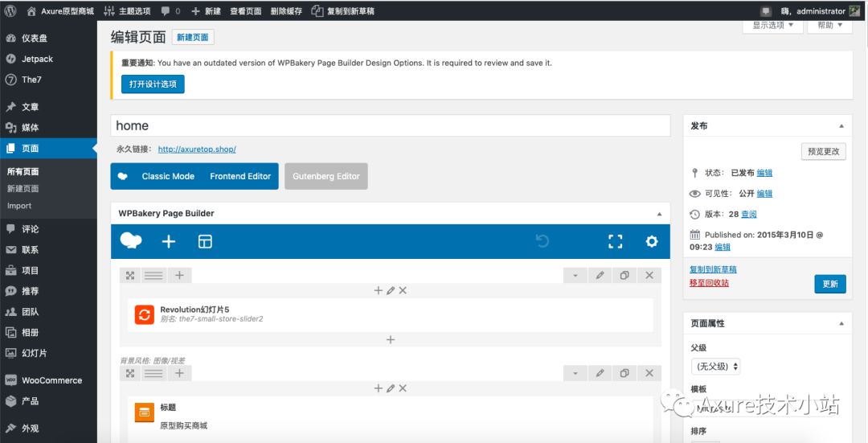868x443 pixels.
Task: Click 移至回收站 trash link
Action: click(x=709, y=282)
